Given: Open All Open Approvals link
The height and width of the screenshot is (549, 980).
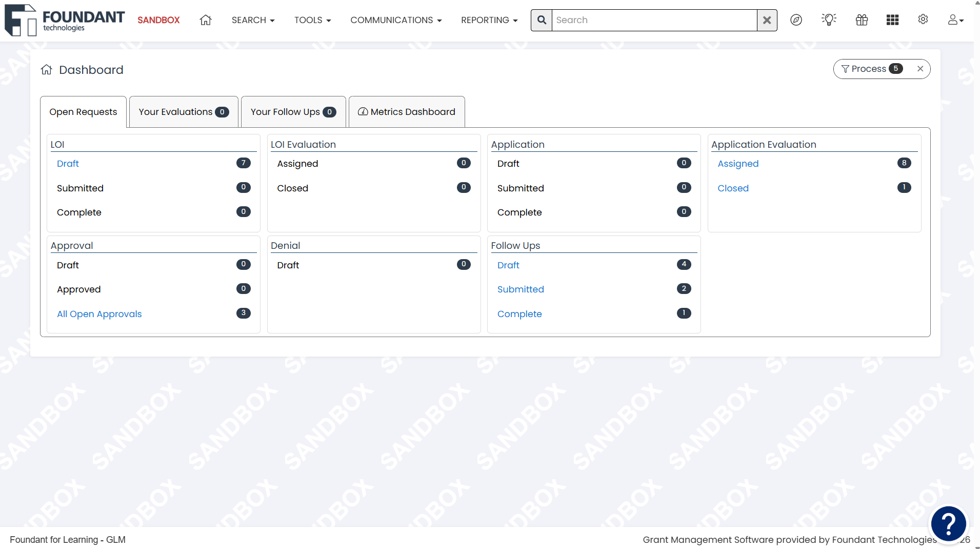Looking at the screenshot, I should coord(99,314).
